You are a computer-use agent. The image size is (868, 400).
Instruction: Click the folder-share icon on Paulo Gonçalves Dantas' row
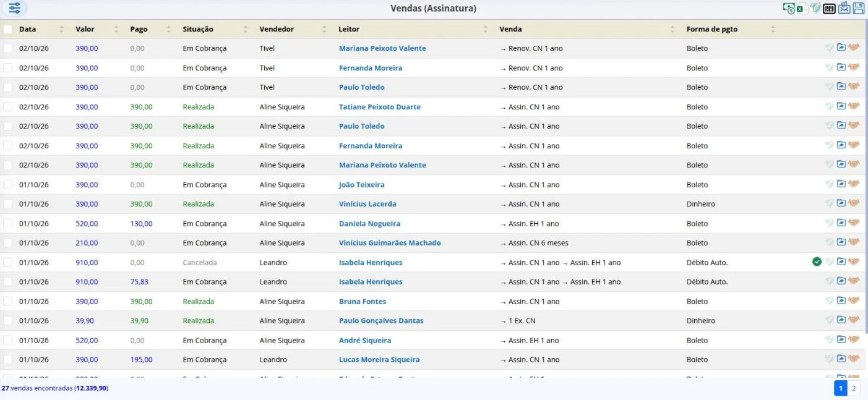point(841,320)
